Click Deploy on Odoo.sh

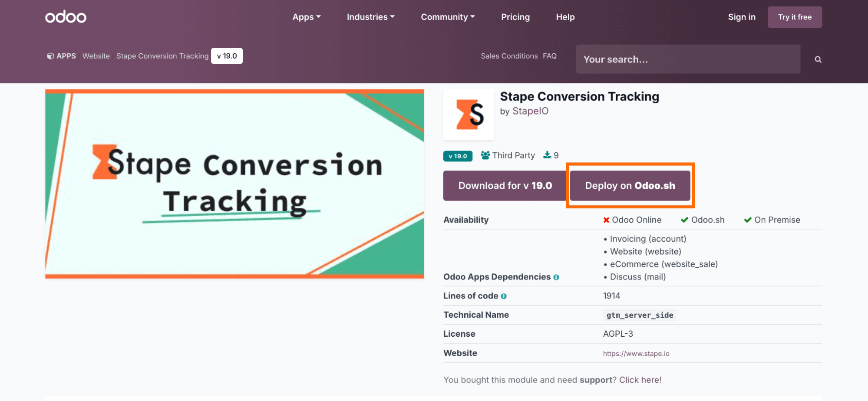click(x=630, y=185)
